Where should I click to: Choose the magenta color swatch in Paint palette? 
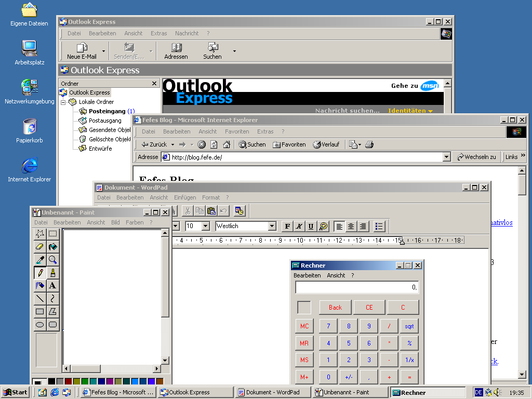pos(110,381)
